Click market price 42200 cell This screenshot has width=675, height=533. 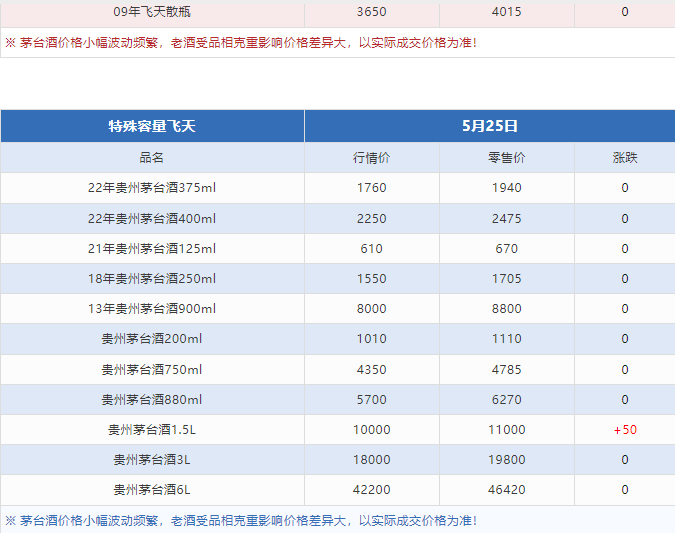372,490
